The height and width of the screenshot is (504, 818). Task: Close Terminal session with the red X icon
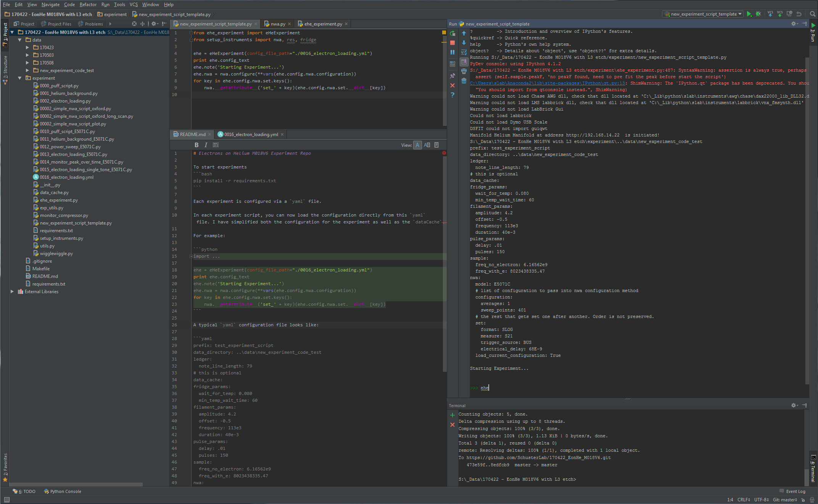tap(452, 425)
